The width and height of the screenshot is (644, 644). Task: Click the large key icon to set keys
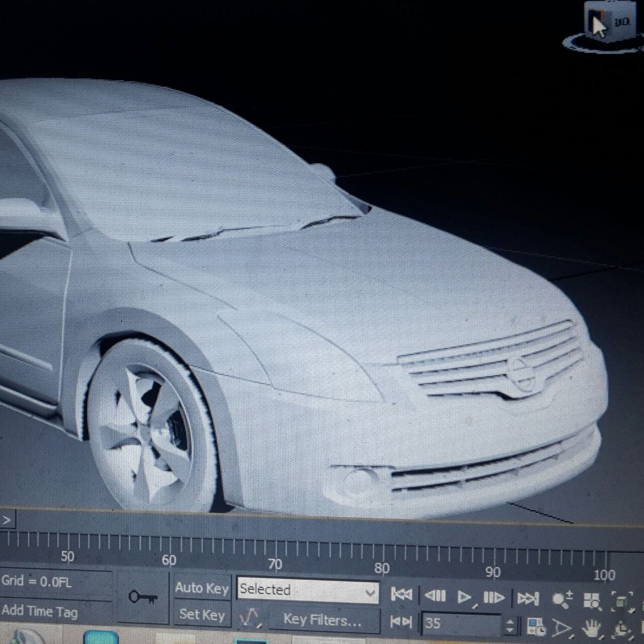click(x=143, y=597)
